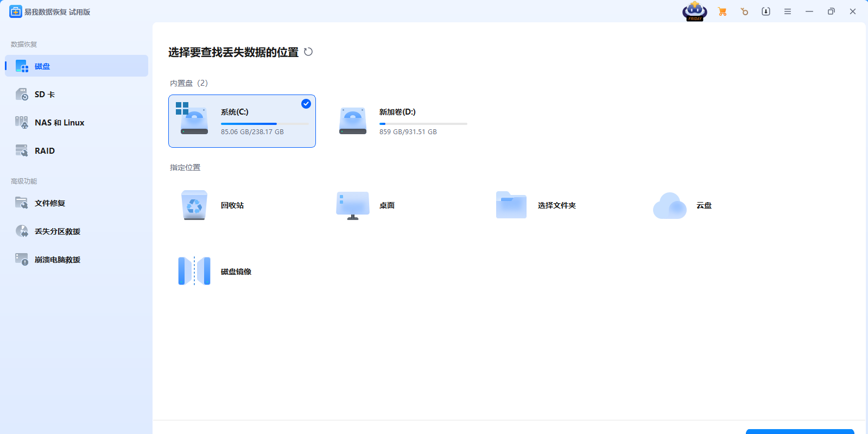Select the 新加卷(D:) drive icon
This screenshot has height=434, width=868.
(x=353, y=121)
